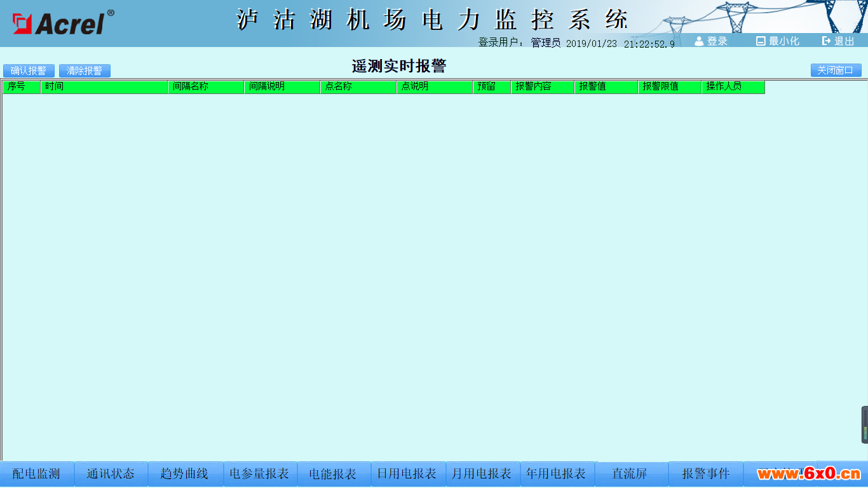Click the 清除报警 button
The height and width of the screenshot is (488, 868).
tap(85, 71)
